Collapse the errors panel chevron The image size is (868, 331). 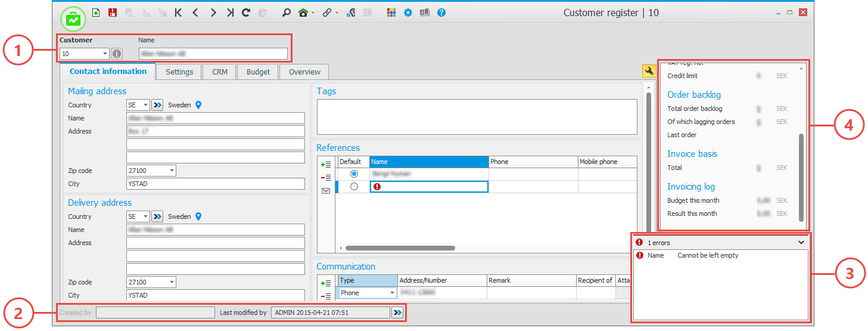point(801,243)
